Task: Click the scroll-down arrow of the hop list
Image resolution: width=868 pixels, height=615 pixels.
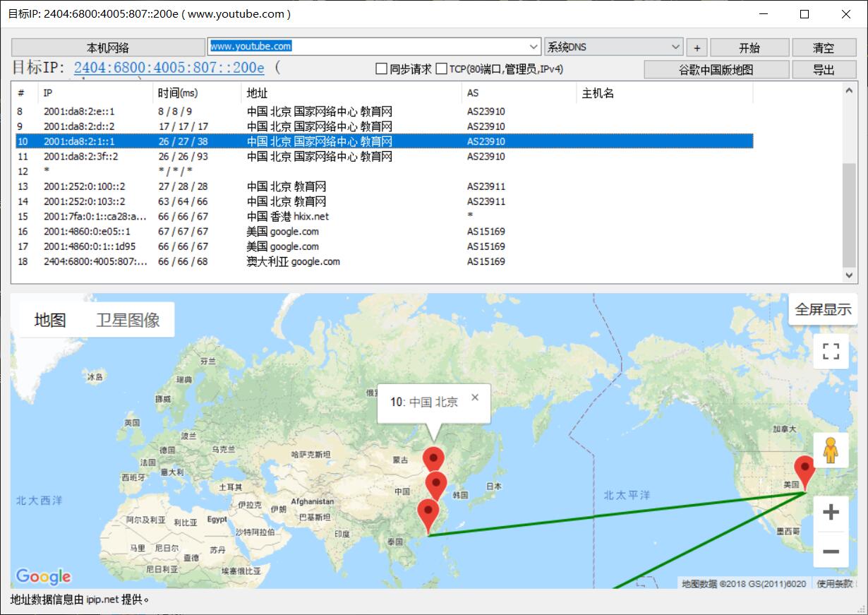Action: pos(850,275)
